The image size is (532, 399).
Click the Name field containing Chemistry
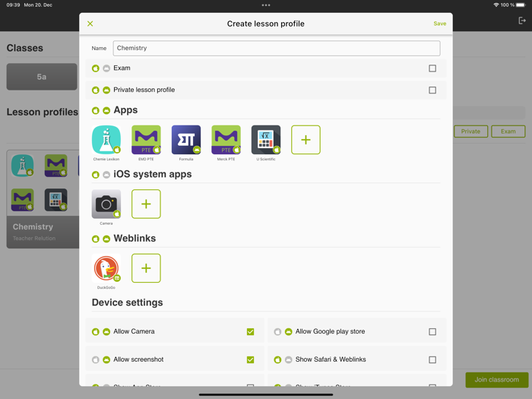[277, 48]
